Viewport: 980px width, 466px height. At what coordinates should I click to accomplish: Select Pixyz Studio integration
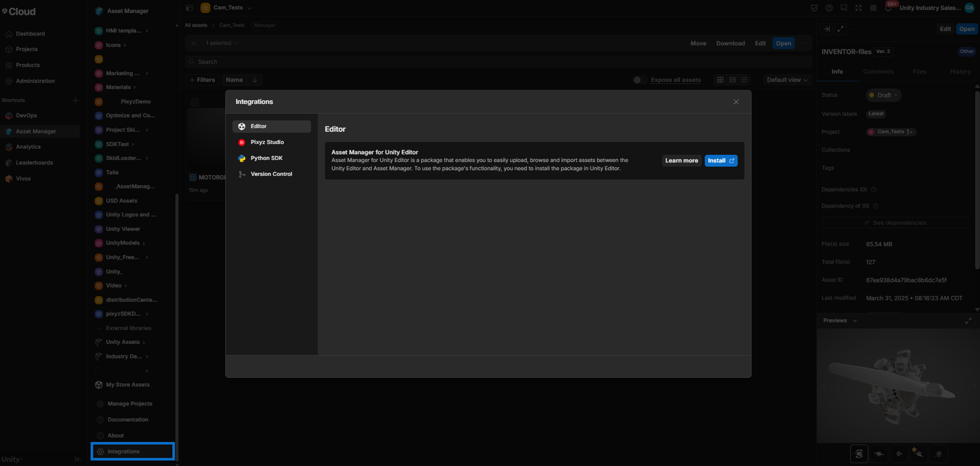(x=272, y=142)
